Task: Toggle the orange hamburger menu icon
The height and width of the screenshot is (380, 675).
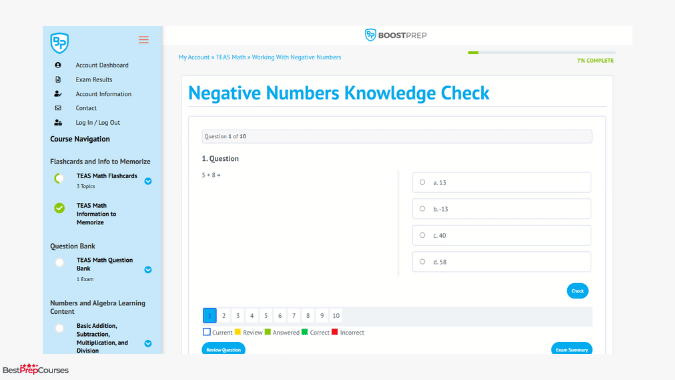Action: 144,40
